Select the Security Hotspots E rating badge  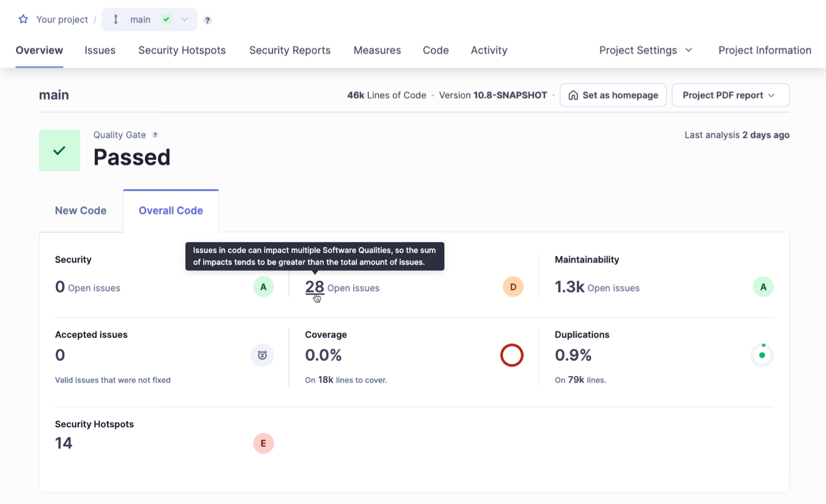[263, 443]
